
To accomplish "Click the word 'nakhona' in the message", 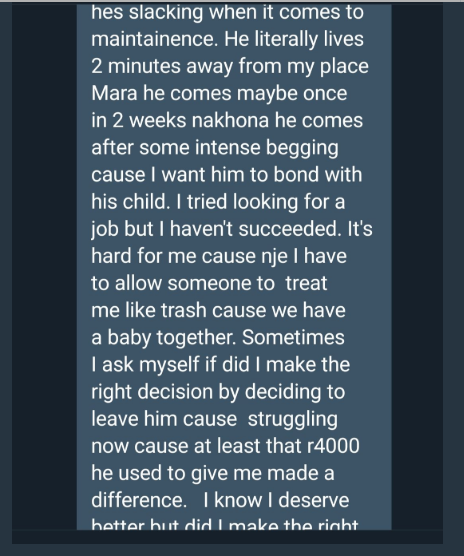I will 230,121.
